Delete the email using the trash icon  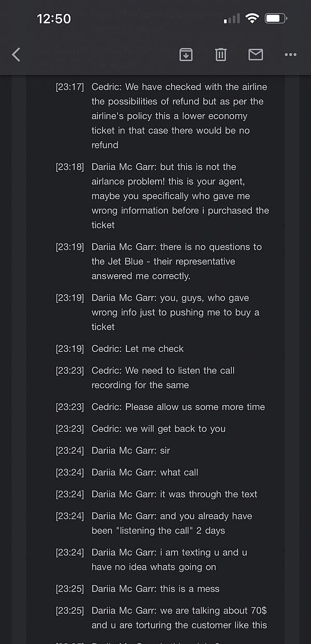click(221, 54)
